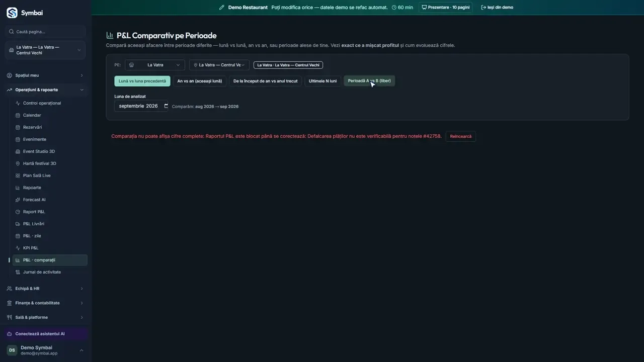Click the Caută pagina search field
This screenshot has height=362, width=644.
(x=45, y=32)
